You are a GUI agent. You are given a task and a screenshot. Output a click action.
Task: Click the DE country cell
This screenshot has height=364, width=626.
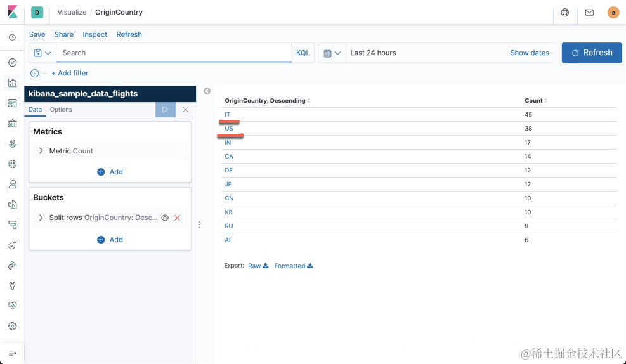[x=229, y=171]
